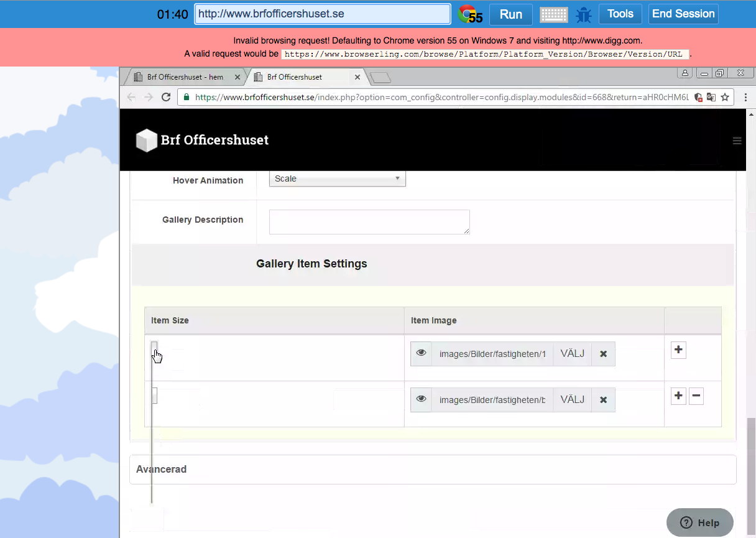Open the Hover Animation dropdown

[x=337, y=179]
